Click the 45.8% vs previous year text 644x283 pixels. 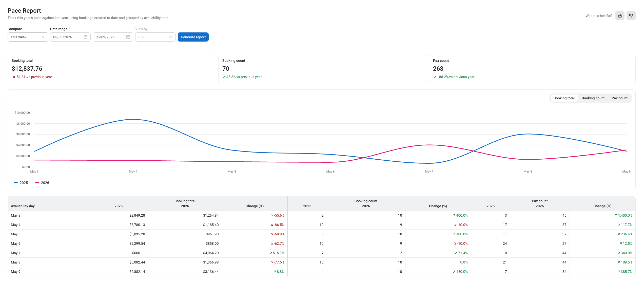pos(242,77)
